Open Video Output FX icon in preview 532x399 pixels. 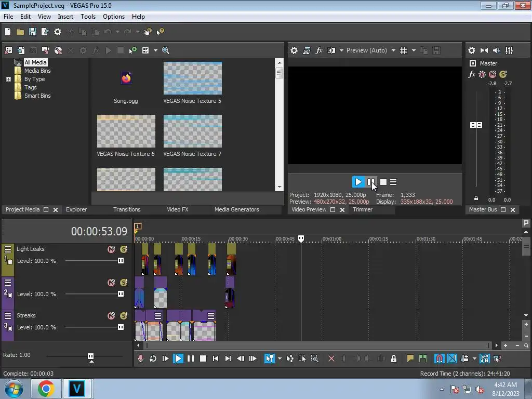(319, 50)
